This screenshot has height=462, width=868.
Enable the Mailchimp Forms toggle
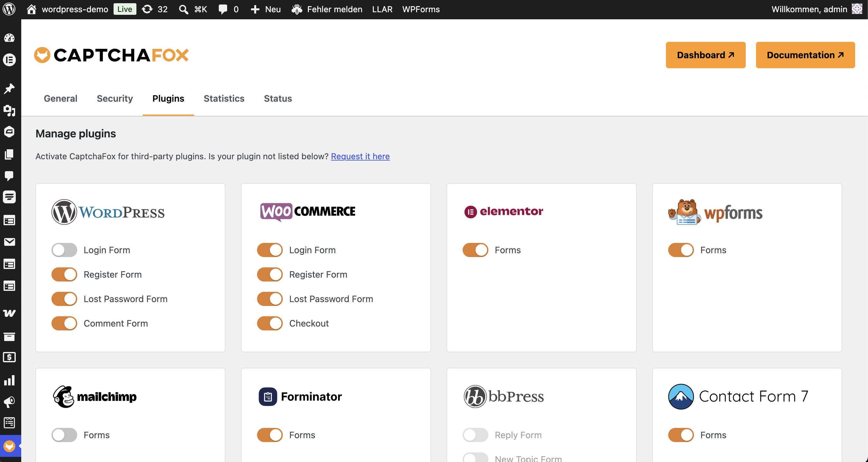point(64,435)
